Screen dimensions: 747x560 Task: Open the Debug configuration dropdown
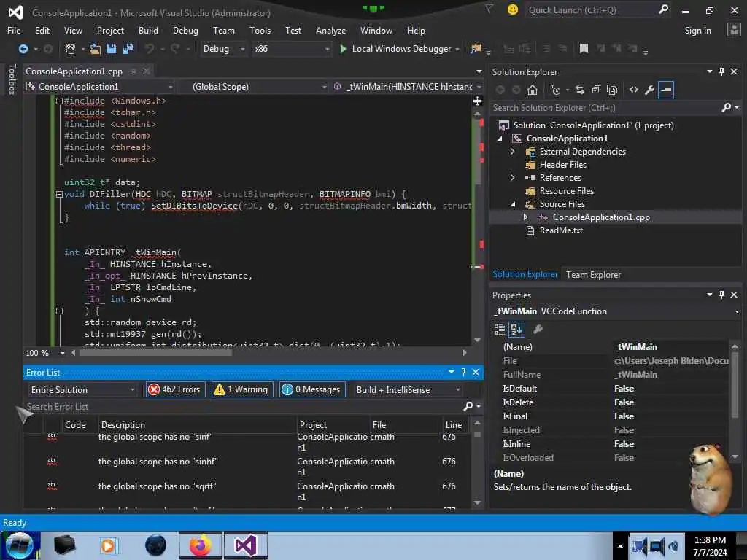pos(223,49)
